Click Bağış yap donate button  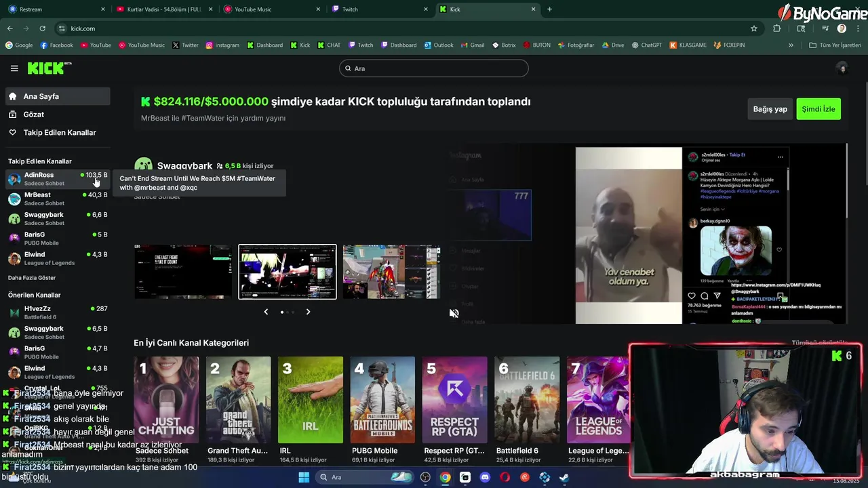[770, 109]
